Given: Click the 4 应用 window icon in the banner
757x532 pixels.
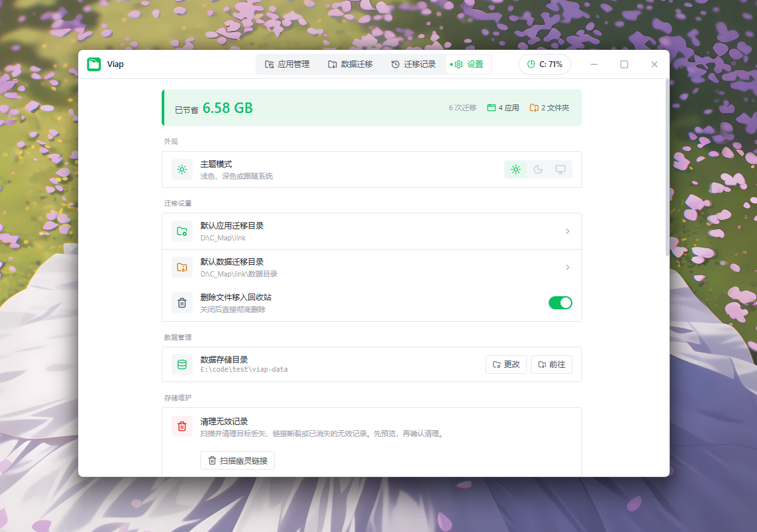Looking at the screenshot, I should [x=492, y=108].
